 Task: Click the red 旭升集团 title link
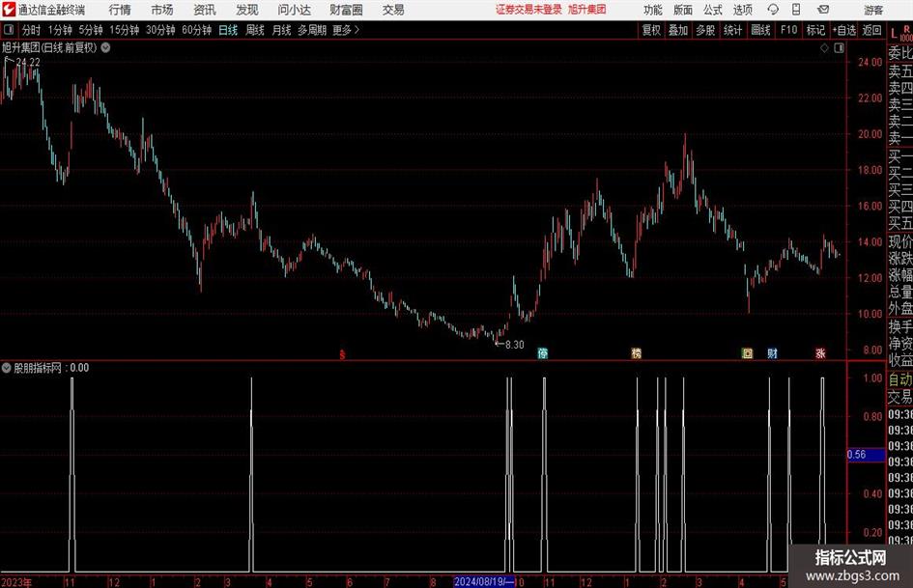coord(587,10)
